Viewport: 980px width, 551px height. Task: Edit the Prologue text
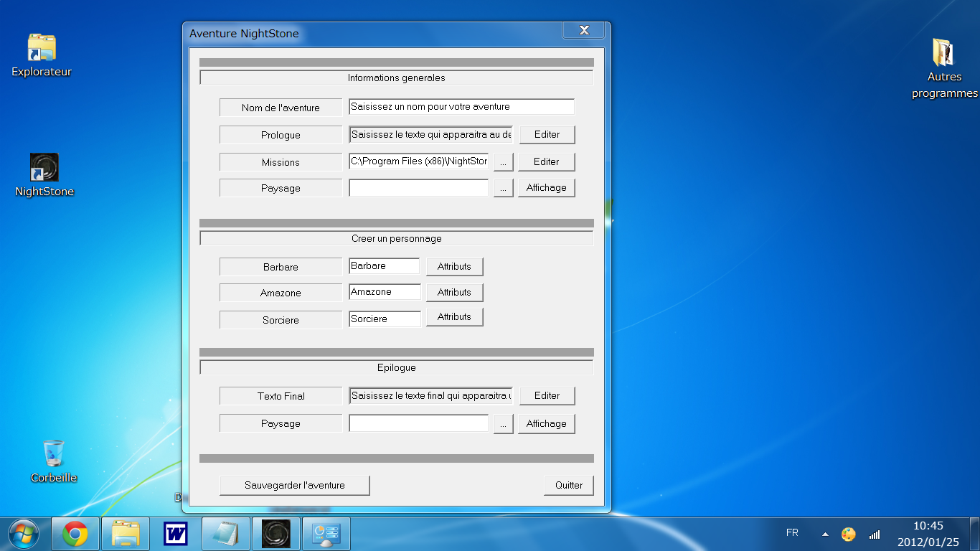click(547, 134)
